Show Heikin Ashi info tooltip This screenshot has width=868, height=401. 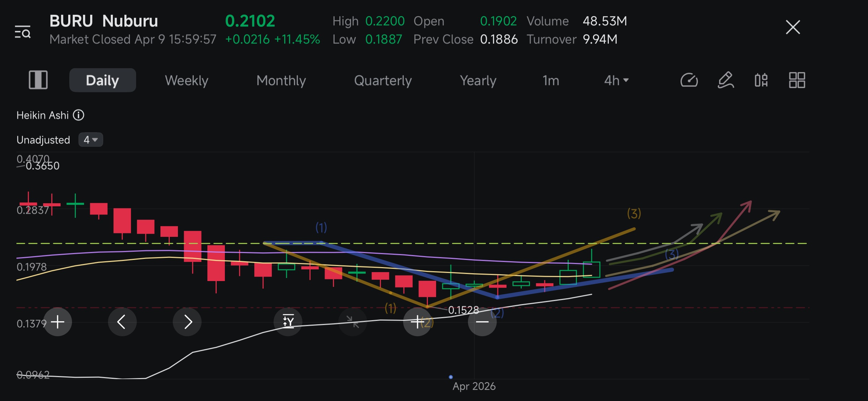79,115
